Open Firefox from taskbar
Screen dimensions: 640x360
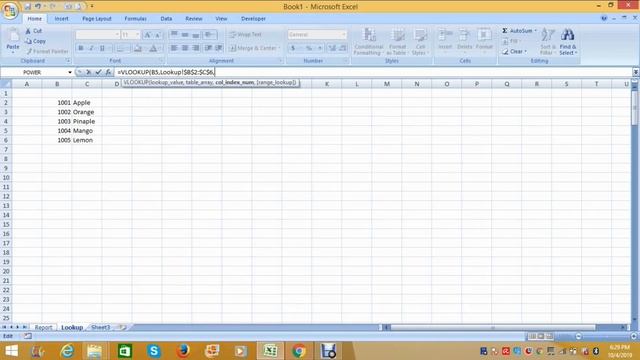[183, 351]
